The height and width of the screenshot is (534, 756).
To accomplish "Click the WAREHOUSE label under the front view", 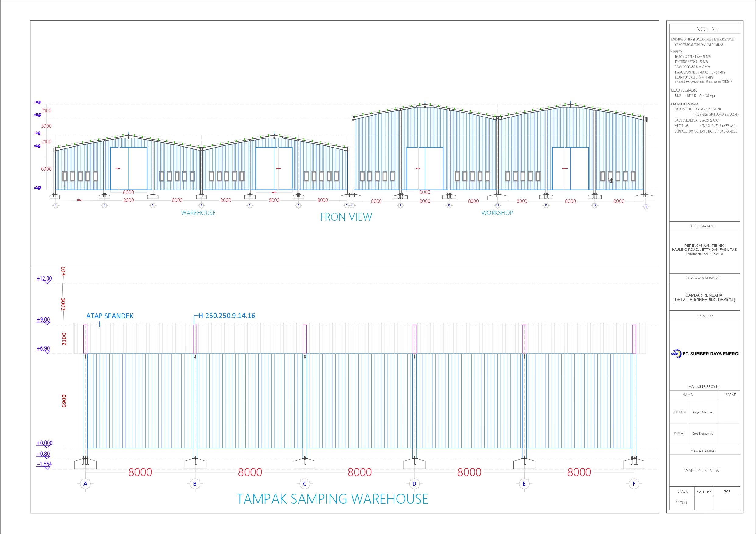I will [198, 213].
